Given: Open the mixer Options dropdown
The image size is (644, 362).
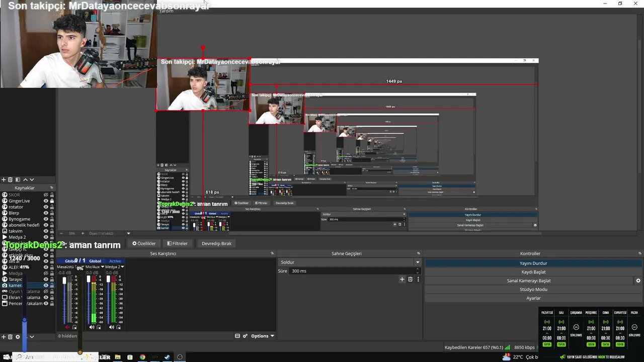Looking at the screenshot, I should [263, 336].
